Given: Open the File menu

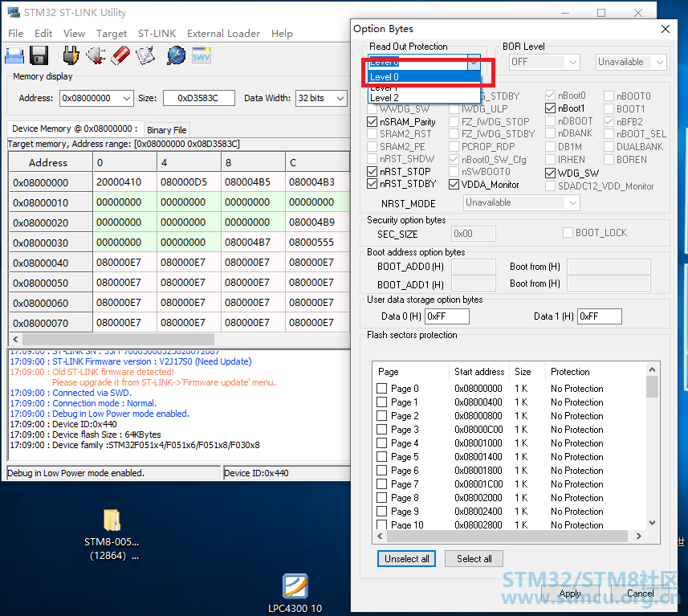Looking at the screenshot, I should click(16, 34).
